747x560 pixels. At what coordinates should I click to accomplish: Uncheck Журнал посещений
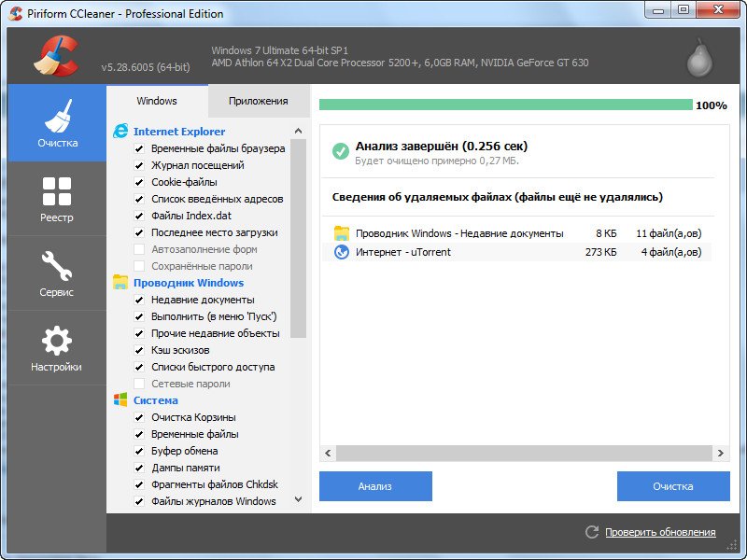139,165
